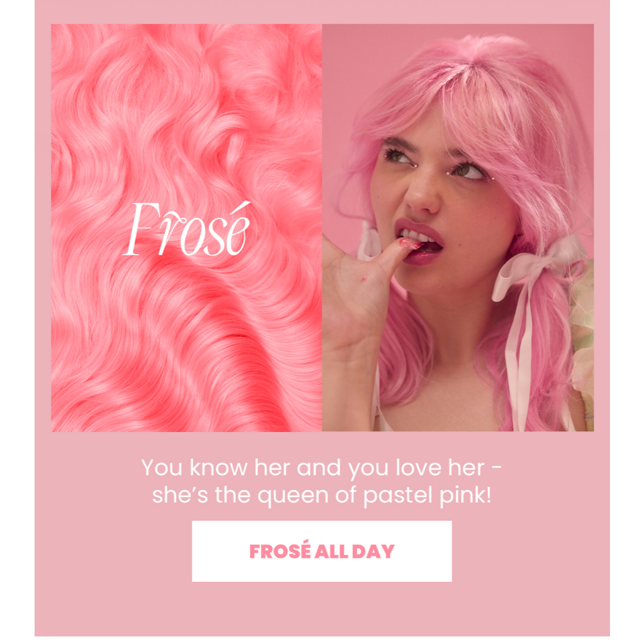This screenshot has height=644, width=644.
Task: Click the line "she's the queen of pastel pink!"
Action: pyautogui.click(x=321, y=494)
